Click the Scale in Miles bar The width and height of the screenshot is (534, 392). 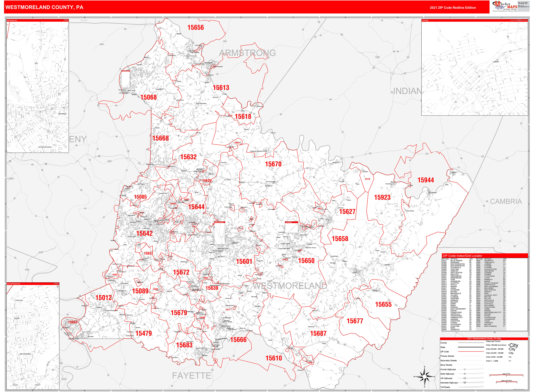click(506, 375)
